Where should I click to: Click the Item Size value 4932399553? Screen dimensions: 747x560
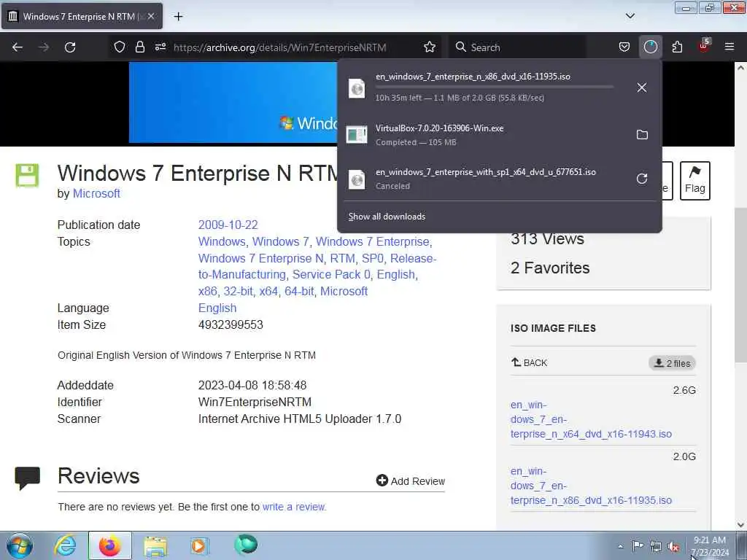[231, 324]
